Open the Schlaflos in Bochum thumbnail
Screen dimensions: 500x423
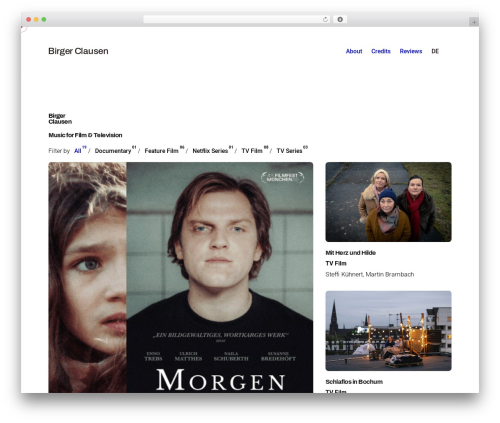coord(388,331)
